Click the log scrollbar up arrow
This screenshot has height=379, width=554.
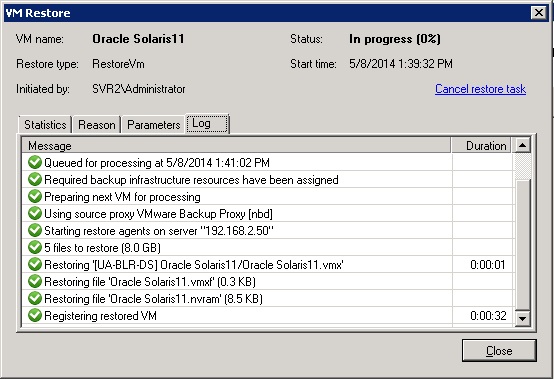[522, 145]
